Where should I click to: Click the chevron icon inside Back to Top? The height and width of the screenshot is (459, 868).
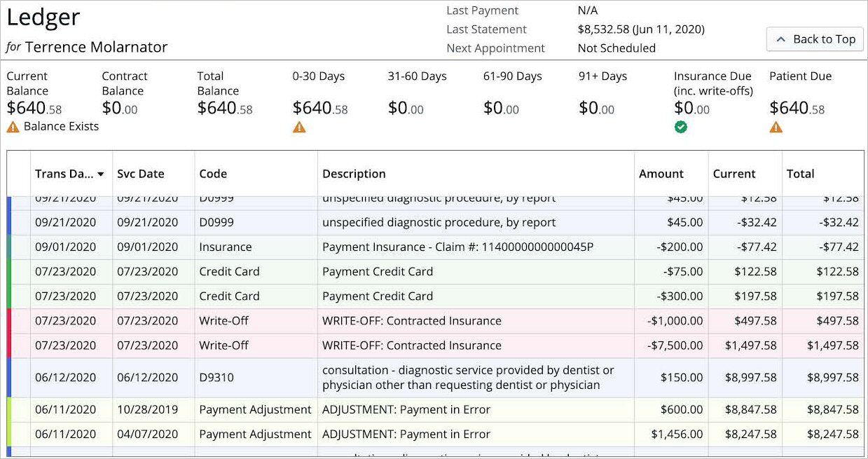click(779, 39)
